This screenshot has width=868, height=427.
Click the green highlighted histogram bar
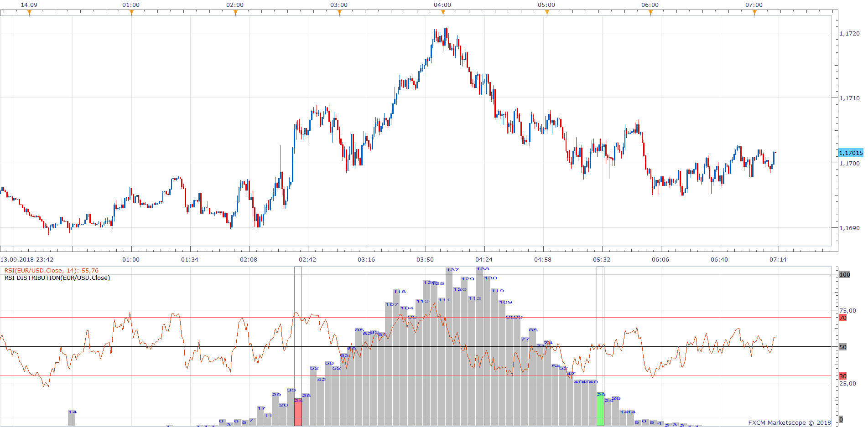point(600,410)
